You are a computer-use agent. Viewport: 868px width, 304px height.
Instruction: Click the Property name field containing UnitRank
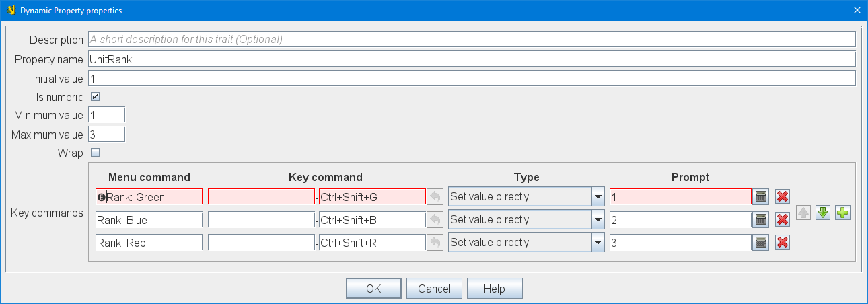[x=471, y=59]
